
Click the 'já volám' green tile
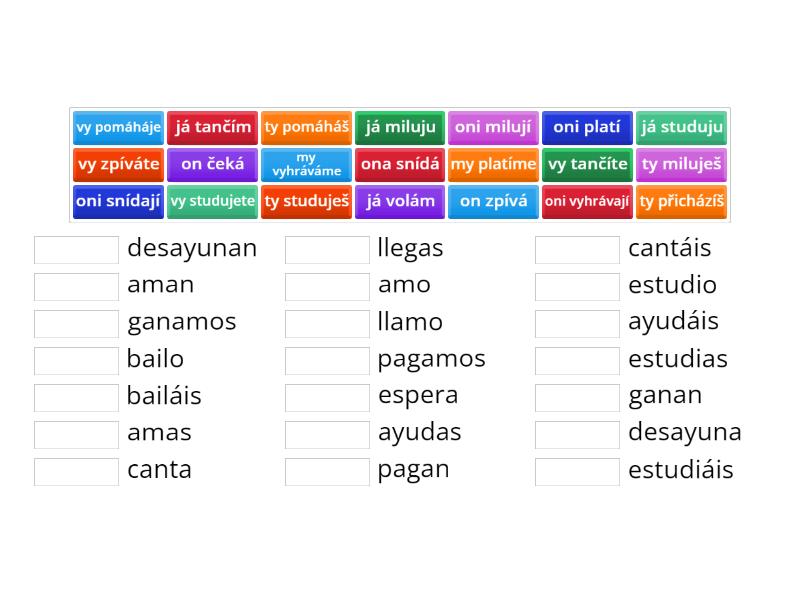[x=400, y=201]
